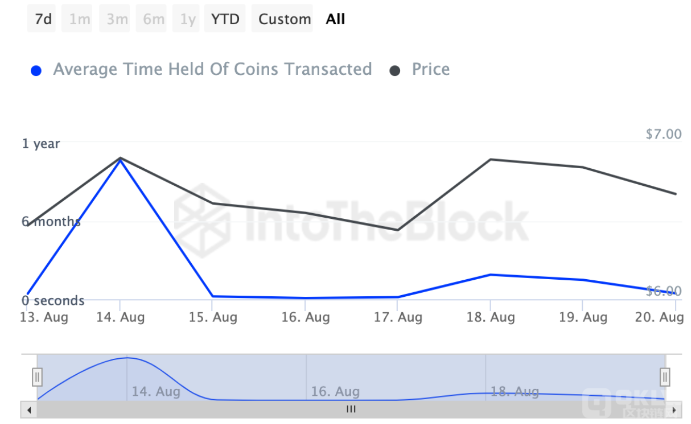Click the dark Price legend dot
The width and height of the screenshot is (691, 424).
pos(395,71)
